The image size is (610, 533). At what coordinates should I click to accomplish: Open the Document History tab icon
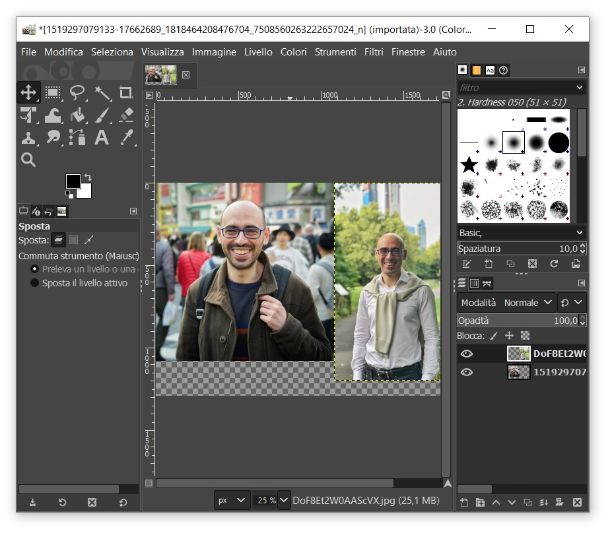coord(503,70)
